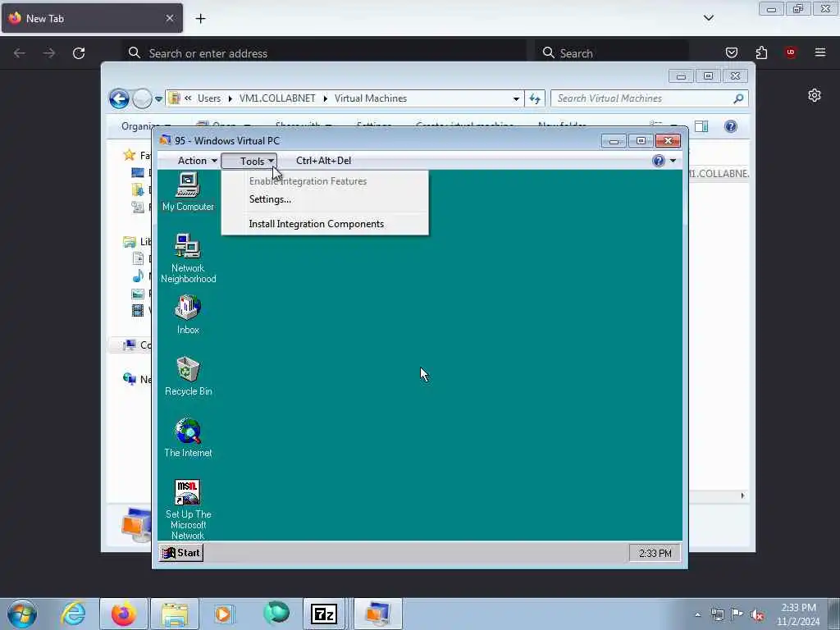Open network tray icon
This screenshot has width=840, height=630.
(717, 614)
